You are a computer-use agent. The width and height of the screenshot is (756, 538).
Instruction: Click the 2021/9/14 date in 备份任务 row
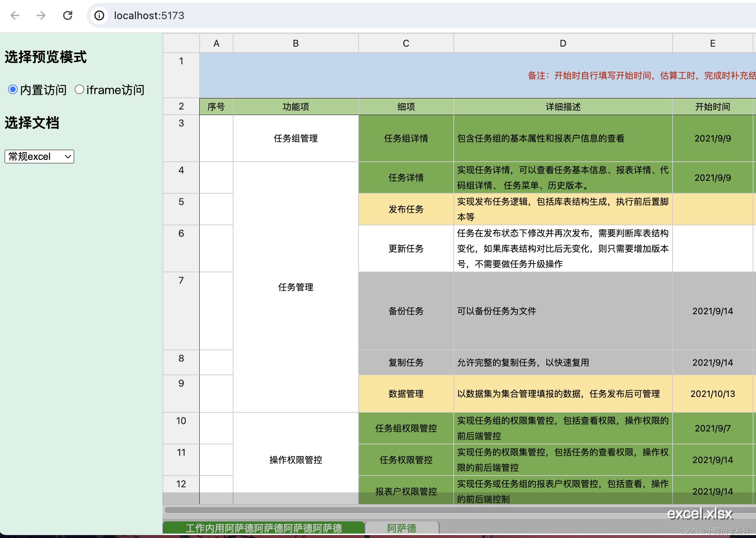(713, 311)
